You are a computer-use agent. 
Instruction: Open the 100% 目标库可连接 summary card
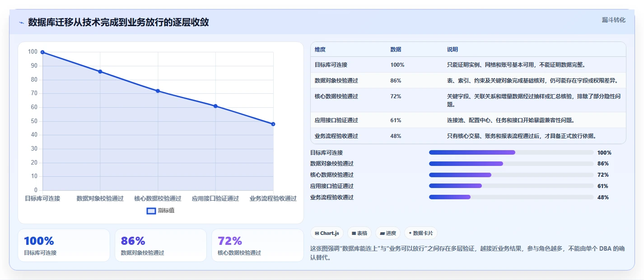pyautogui.click(x=64, y=245)
